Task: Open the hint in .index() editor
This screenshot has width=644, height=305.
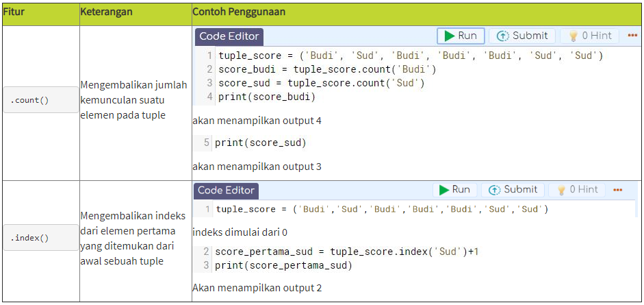Action: click(x=577, y=189)
